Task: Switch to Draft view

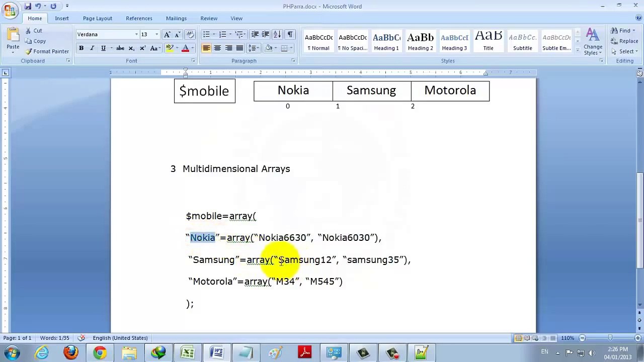Action: (x=552, y=338)
